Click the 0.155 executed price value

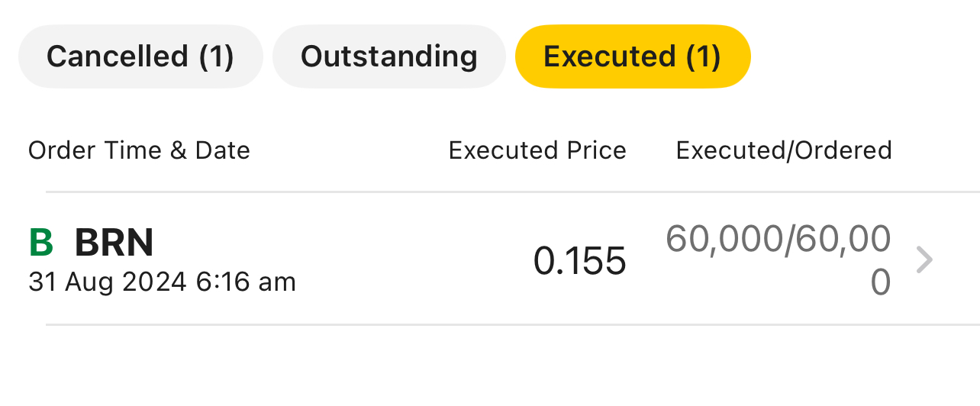point(579,261)
